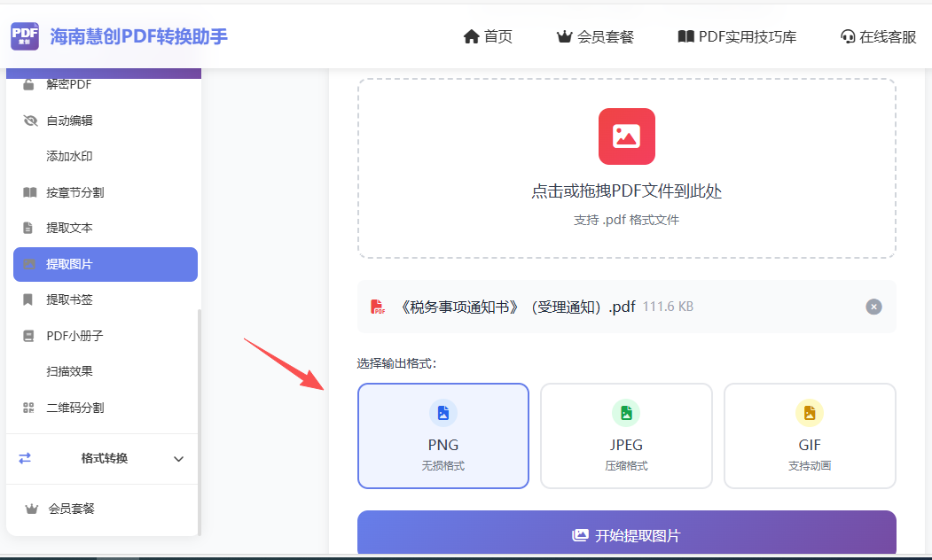The image size is (932, 560).
Task: Click the 开始提取图片 button
Action: (x=626, y=533)
